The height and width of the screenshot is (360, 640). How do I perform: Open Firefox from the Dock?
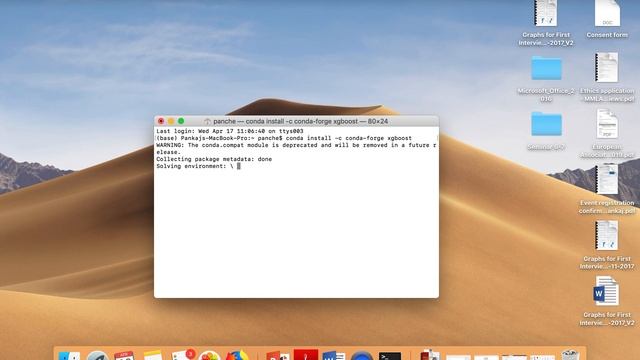[x=237, y=356]
